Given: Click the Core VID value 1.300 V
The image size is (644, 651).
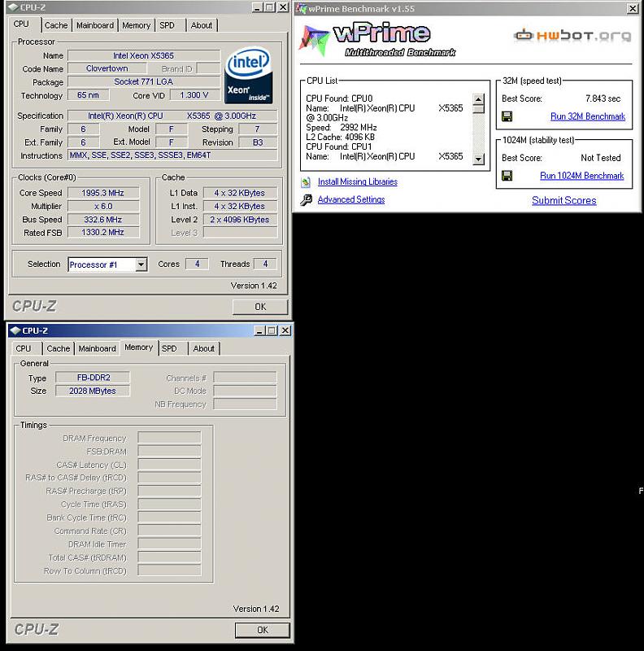Looking at the screenshot, I should [x=194, y=95].
